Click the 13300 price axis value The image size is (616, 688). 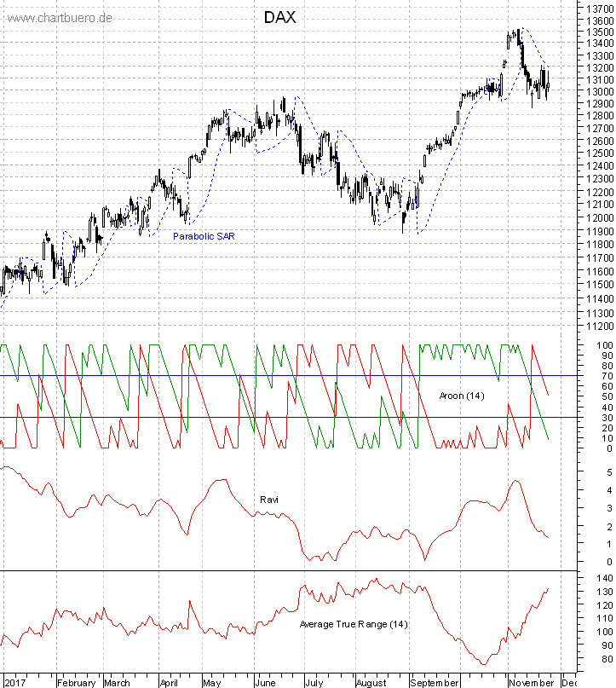[600, 55]
